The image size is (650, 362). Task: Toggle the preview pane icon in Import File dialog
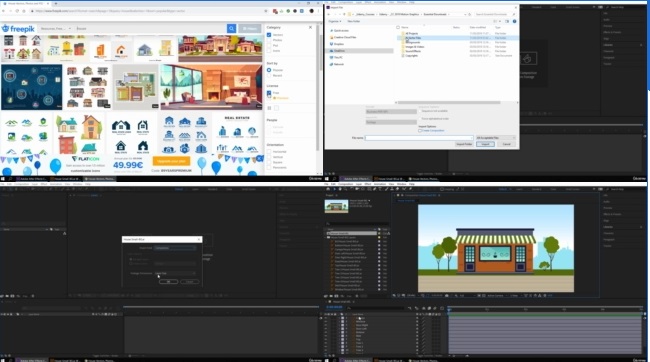pyautogui.click(x=507, y=21)
